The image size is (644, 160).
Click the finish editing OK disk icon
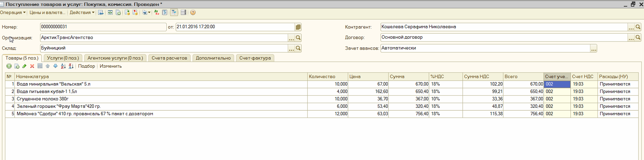coord(40,66)
